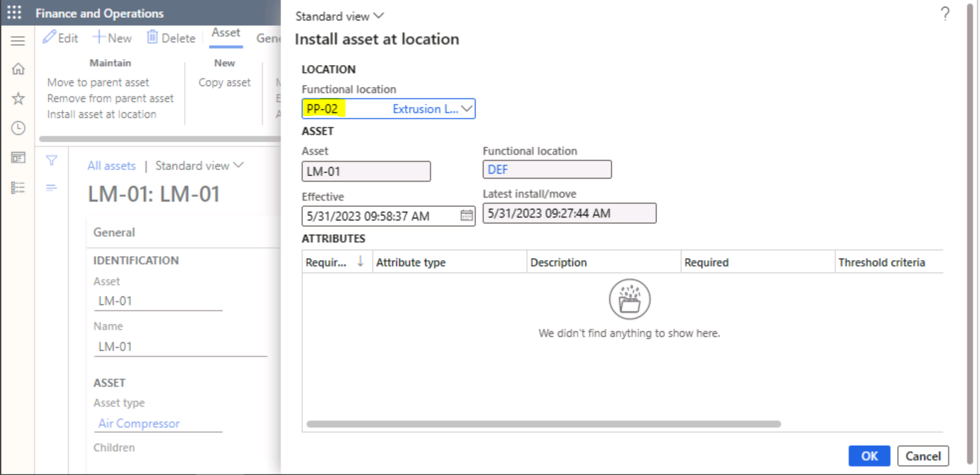Click the Attribute type column header
The height and width of the screenshot is (475, 980).
450,262
